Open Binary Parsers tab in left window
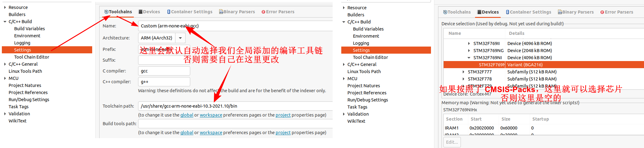The width and height of the screenshot is (644, 148). (237, 12)
